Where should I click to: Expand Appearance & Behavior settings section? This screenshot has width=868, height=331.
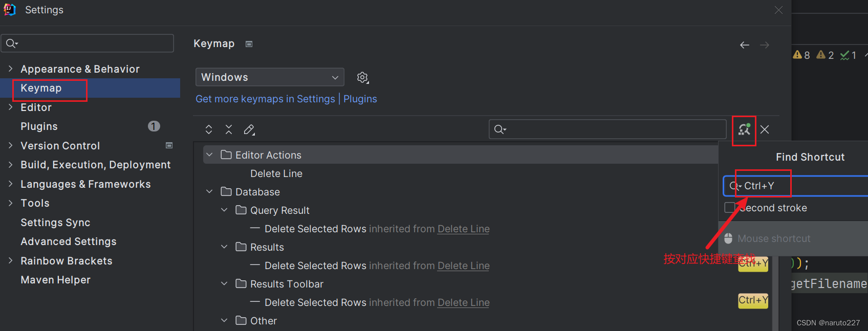point(11,69)
